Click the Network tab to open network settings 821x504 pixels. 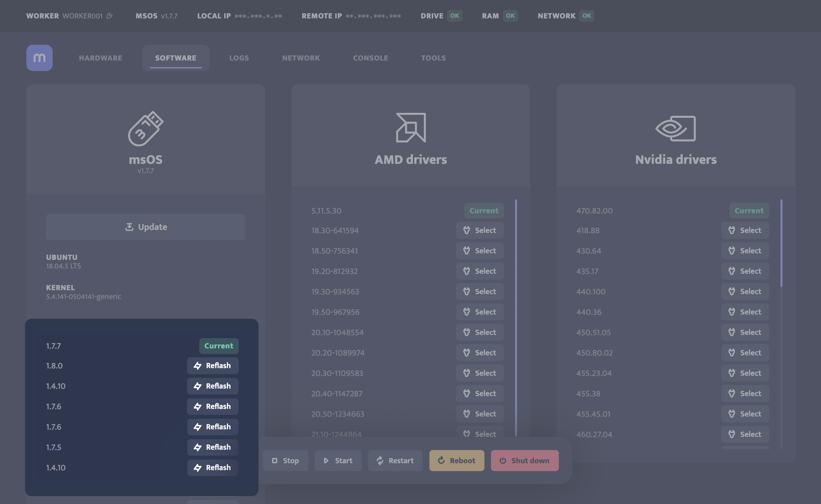click(301, 58)
